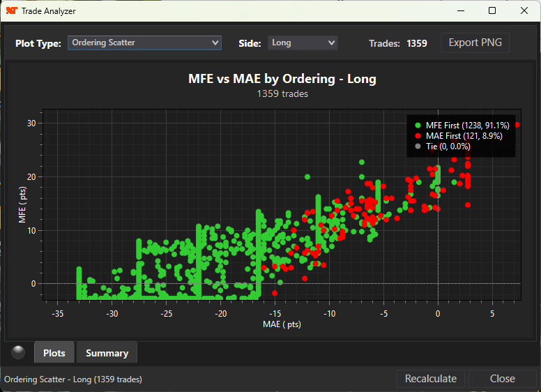
Task: Click the status bar text Ordering Scatter - Long
Action: [x=73, y=379]
